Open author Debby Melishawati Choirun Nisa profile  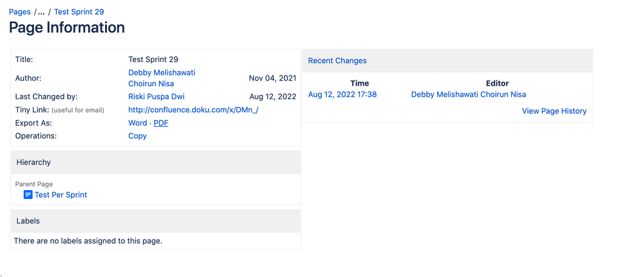pos(162,78)
